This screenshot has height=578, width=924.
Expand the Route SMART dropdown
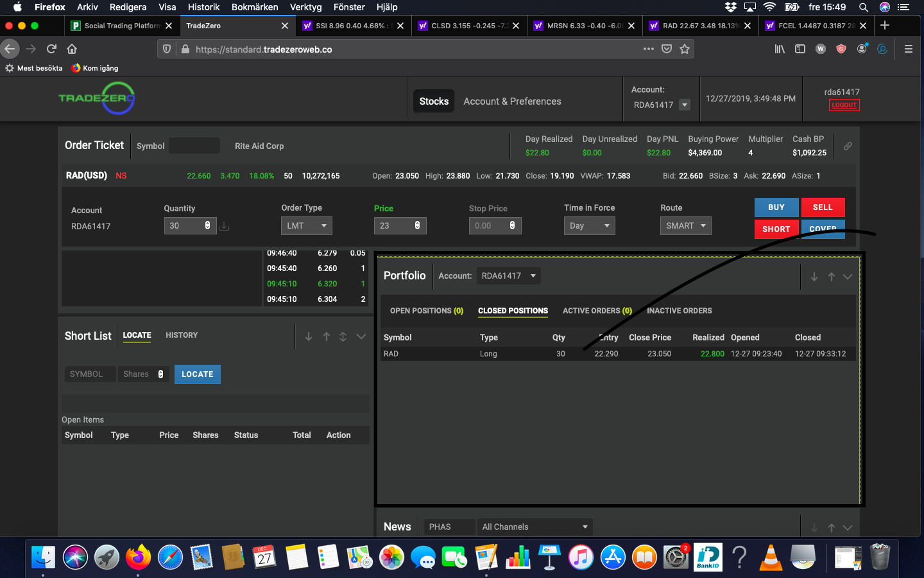685,226
